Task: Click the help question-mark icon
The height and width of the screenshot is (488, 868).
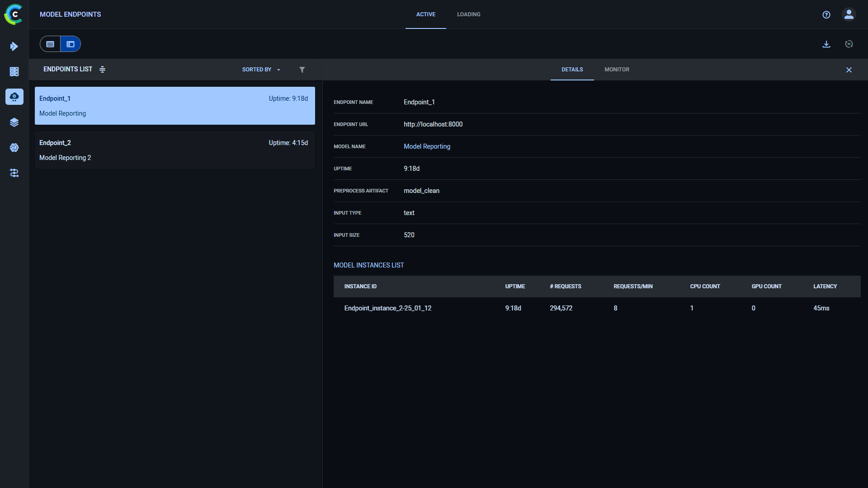Action: (x=826, y=14)
